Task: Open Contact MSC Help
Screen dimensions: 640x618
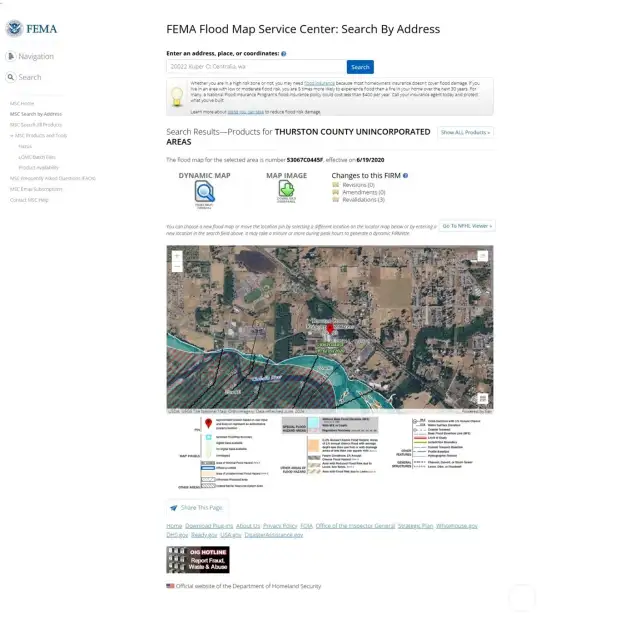Action: [29, 200]
